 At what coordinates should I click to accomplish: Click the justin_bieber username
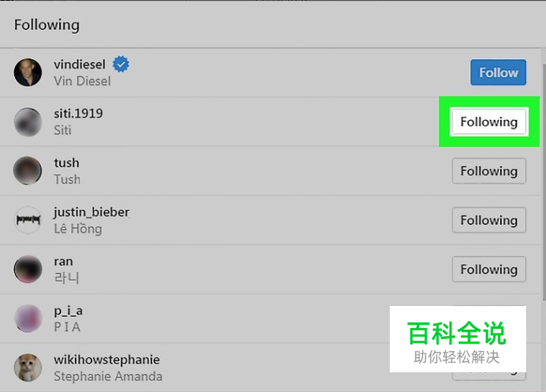(92, 212)
